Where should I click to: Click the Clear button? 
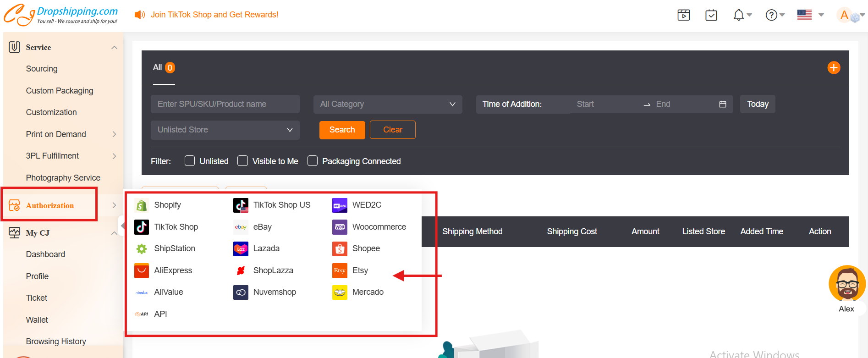pos(393,130)
